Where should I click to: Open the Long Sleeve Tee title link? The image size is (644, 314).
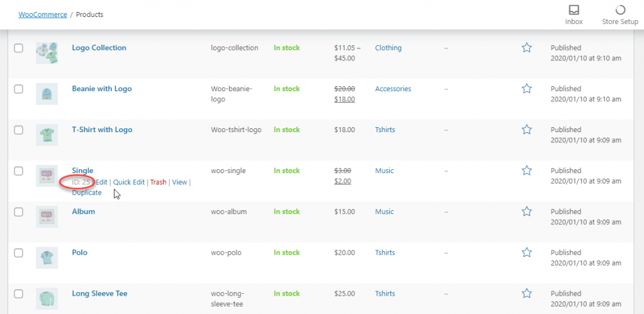[x=99, y=293]
